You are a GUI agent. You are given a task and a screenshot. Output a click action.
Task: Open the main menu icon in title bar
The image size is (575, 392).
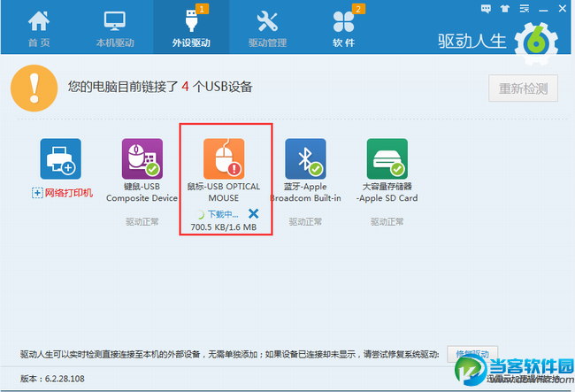[525, 9]
